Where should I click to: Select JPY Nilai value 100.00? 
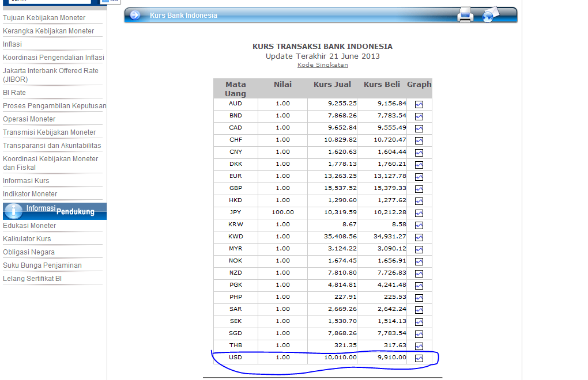point(282,212)
